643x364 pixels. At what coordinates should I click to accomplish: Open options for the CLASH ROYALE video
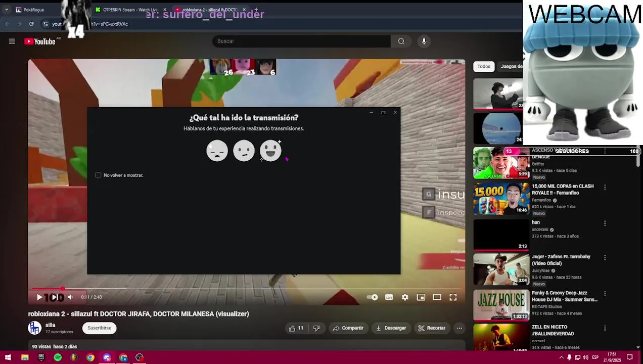(x=605, y=187)
